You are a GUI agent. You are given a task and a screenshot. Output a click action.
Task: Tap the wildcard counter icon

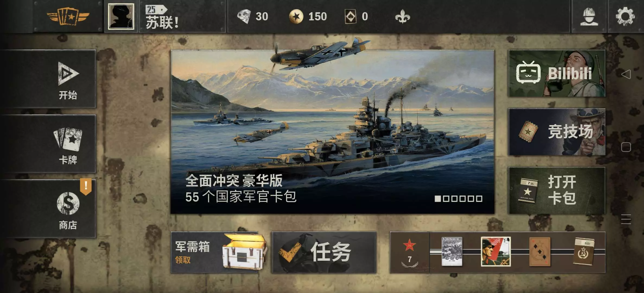click(x=350, y=16)
